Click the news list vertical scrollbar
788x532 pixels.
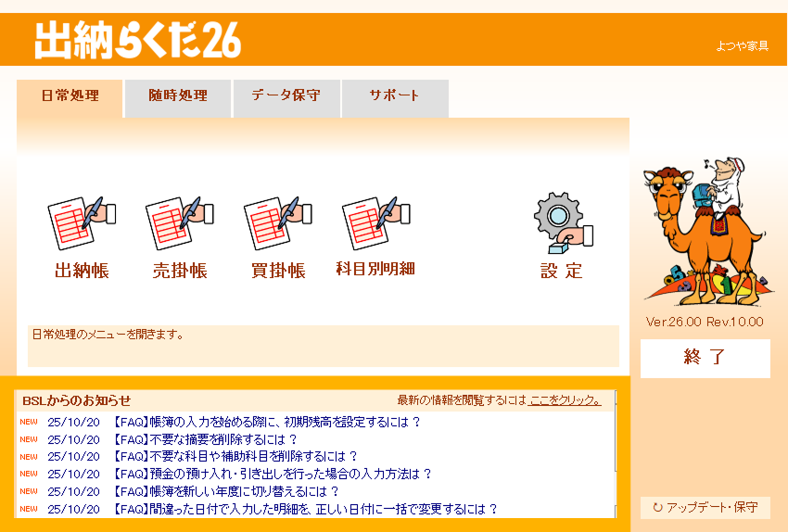616,454
